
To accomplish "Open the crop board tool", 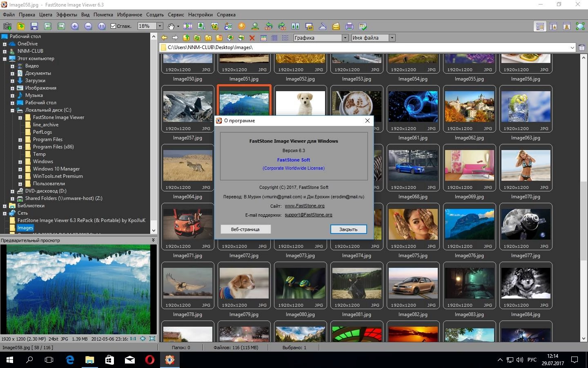I will (215, 26).
